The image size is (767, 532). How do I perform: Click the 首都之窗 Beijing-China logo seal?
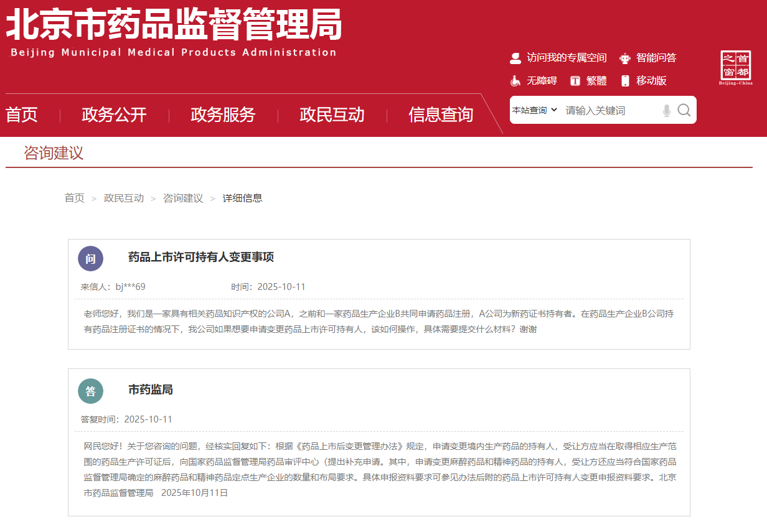[x=736, y=65]
